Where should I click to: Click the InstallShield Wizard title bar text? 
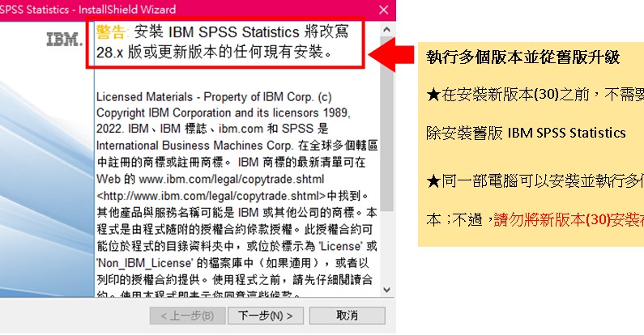[x=88, y=10]
